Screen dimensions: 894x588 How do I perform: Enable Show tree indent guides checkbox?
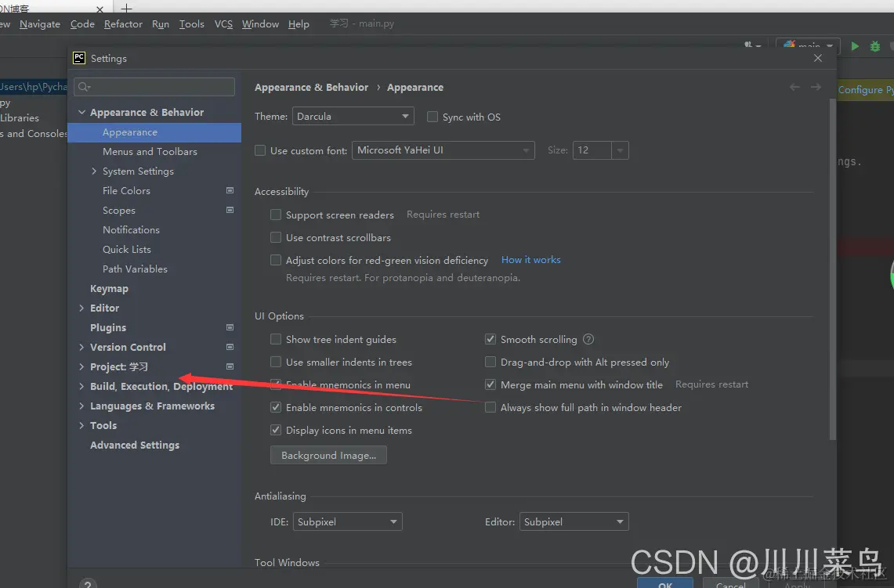[275, 340]
